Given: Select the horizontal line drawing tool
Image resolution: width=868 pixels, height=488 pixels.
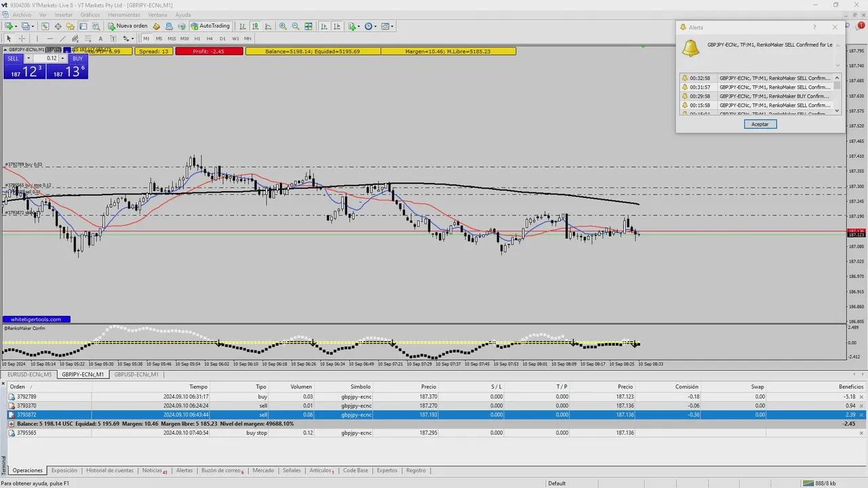Looking at the screenshot, I should pos(50,39).
